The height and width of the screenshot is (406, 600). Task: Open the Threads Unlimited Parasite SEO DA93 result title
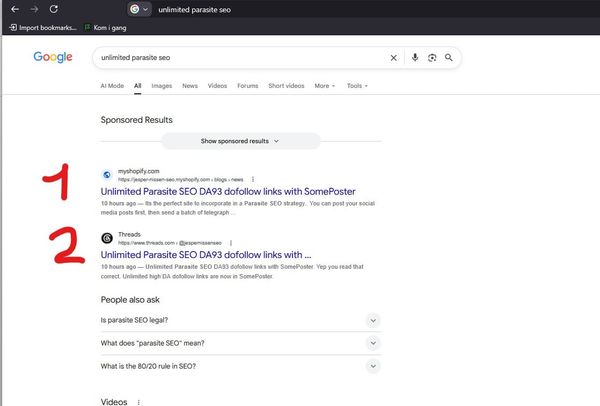click(x=206, y=255)
